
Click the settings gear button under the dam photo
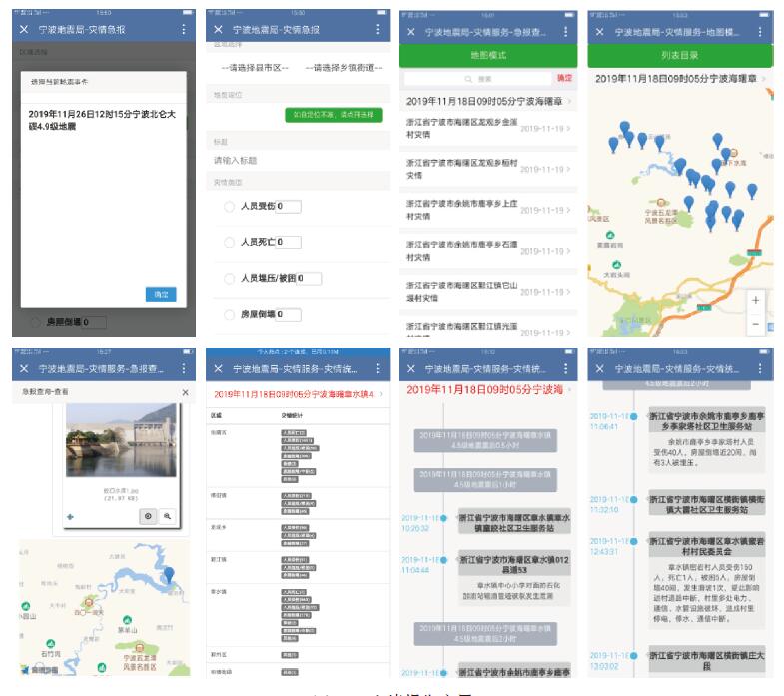147,516
